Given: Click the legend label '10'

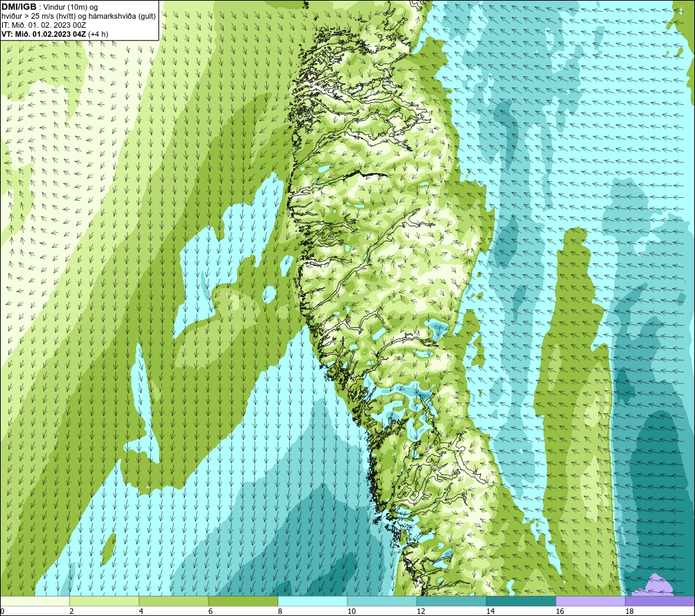Looking at the screenshot, I should pos(351,611).
